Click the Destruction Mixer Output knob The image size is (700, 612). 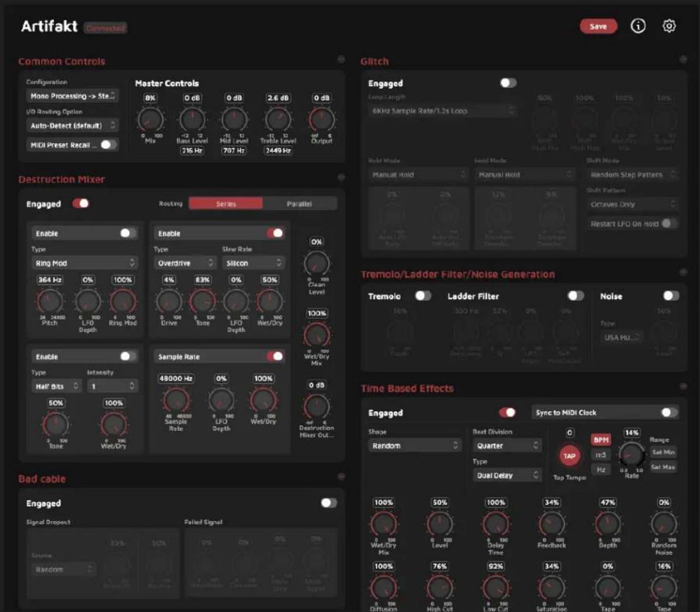tap(317, 407)
